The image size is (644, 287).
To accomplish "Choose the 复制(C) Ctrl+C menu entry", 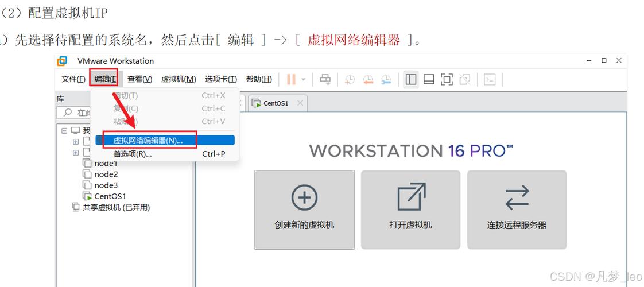I will tap(165, 108).
